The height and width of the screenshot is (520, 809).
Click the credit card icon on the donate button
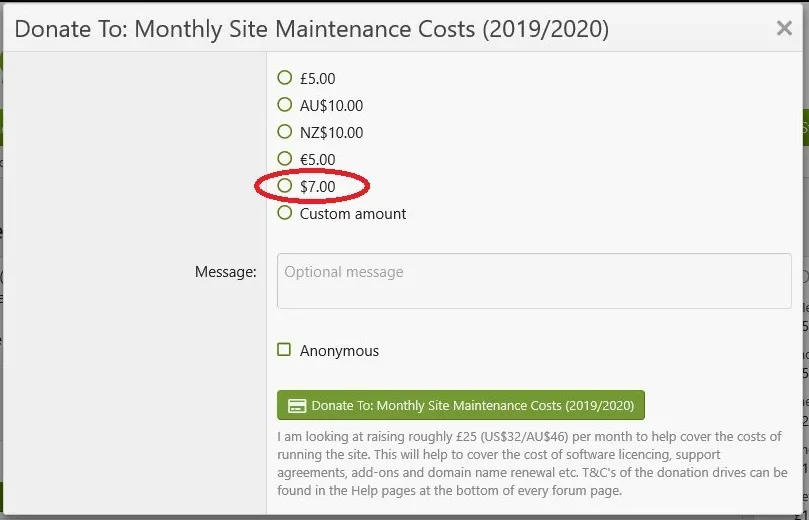click(x=297, y=406)
